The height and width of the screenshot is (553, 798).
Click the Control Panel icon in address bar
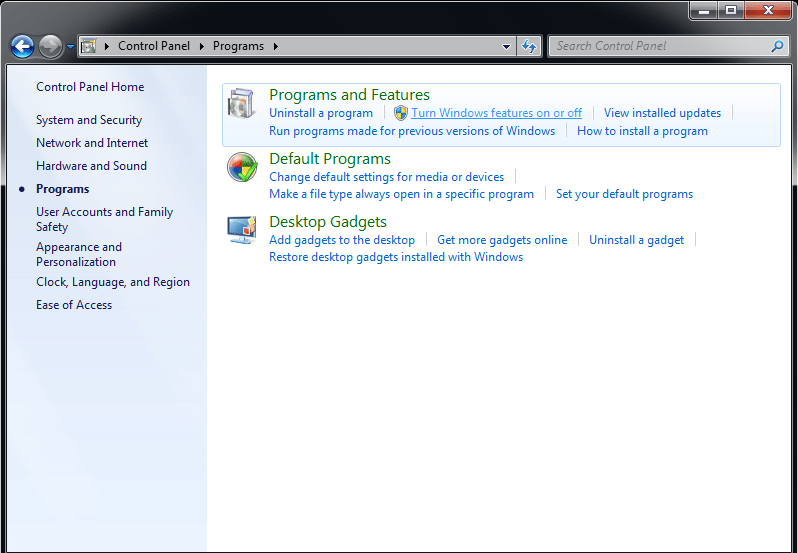coord(89,46)
